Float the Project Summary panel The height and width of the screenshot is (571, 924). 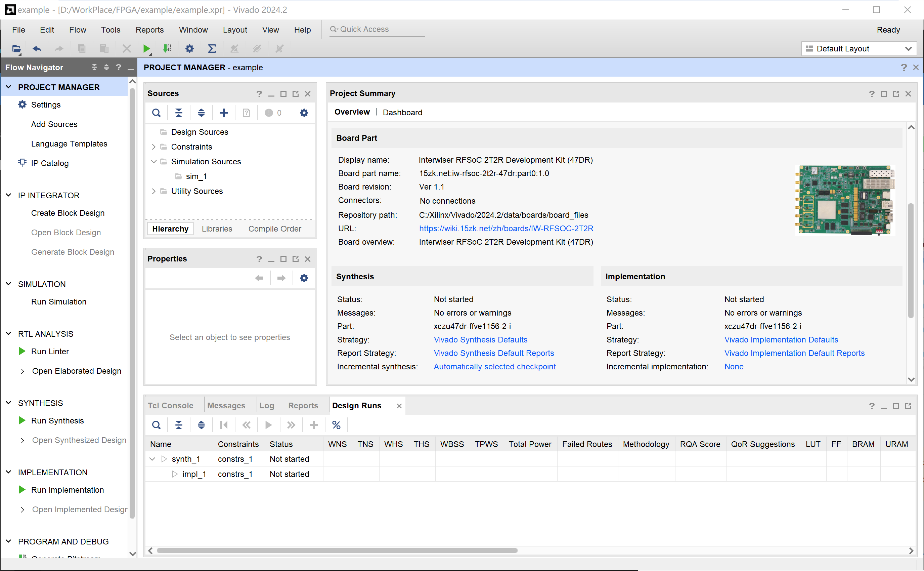896,94
